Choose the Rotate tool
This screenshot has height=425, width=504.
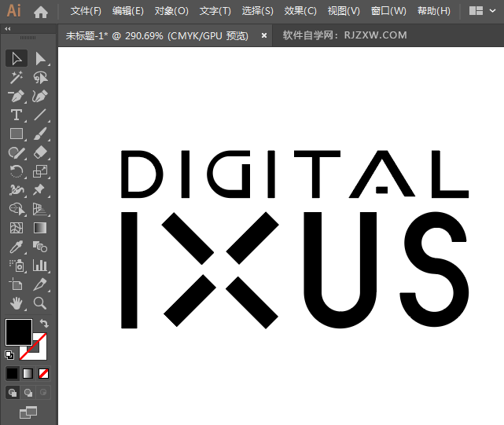pyautogui.click(x=17, y=171)
